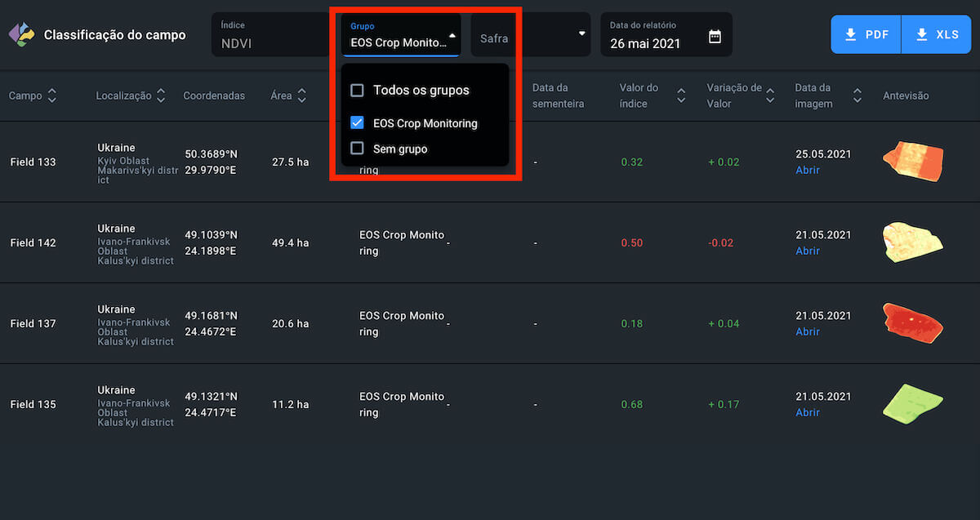This screenshot has width=980, height=520.
Task: Click the Field 142 preview thumbnail
Action: [912, 242]
